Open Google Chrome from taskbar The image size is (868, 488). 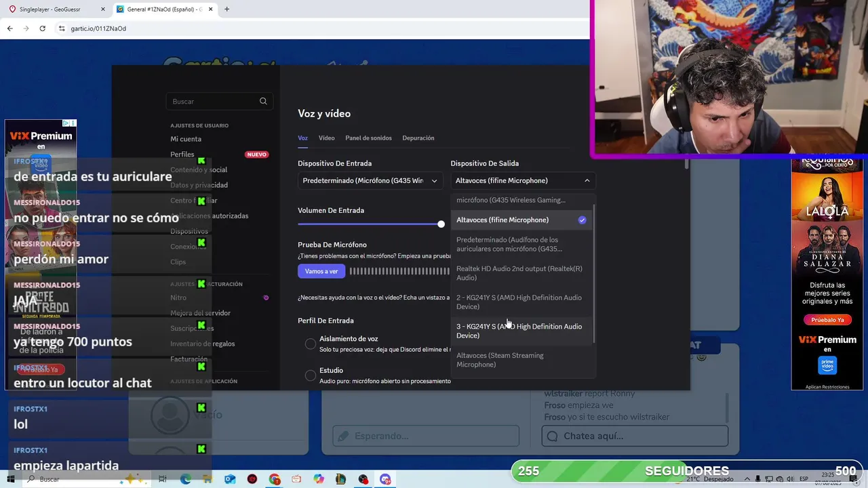274,479
